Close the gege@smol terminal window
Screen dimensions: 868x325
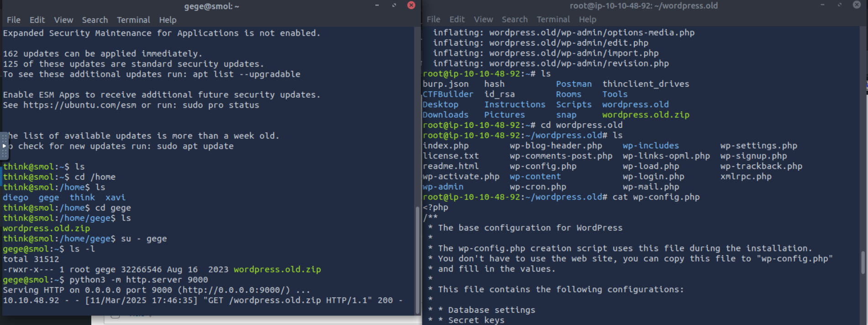[411, 5]
